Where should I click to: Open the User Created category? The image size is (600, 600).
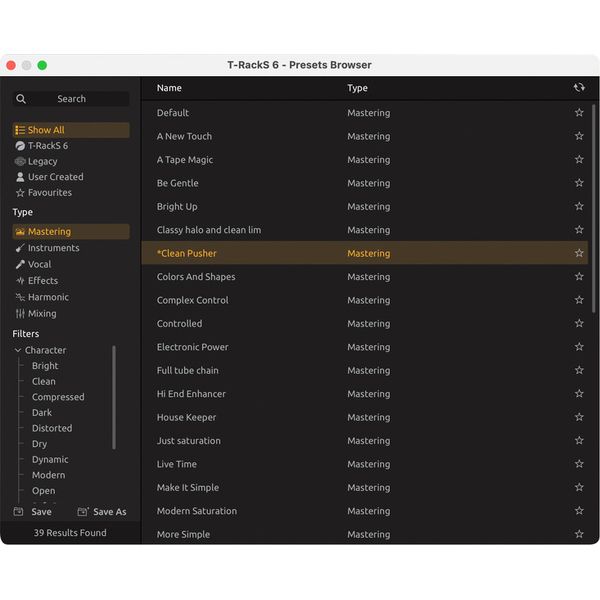55,177
